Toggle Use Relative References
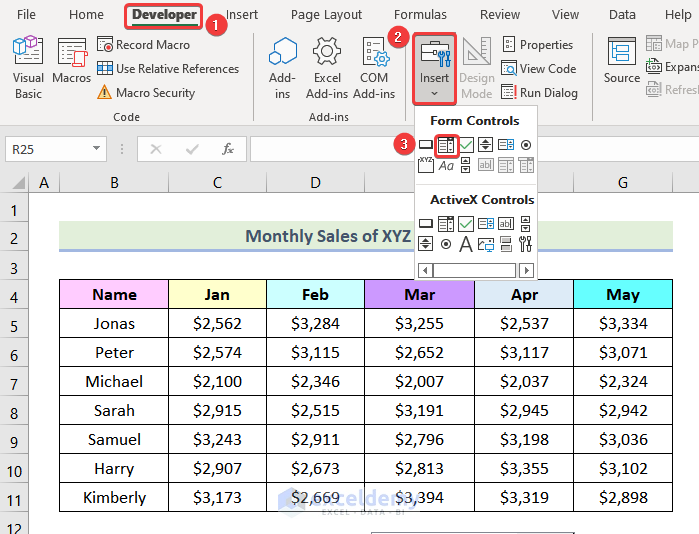The width and height of the screenshot is (699, 534). point(167,69)
